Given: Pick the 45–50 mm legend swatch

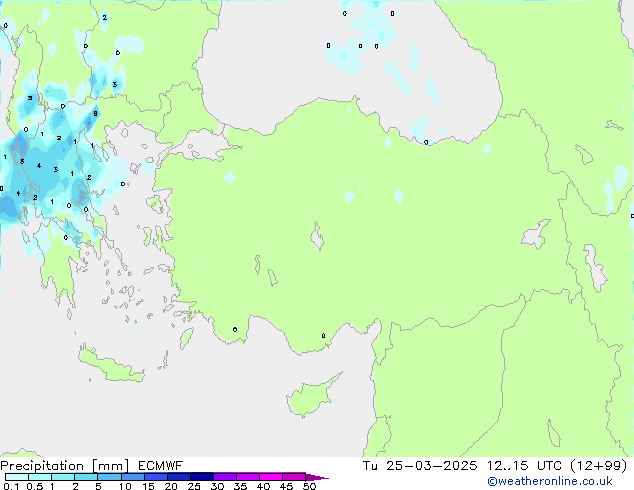Looking at the screenshot, I should [x=294, y=477].
